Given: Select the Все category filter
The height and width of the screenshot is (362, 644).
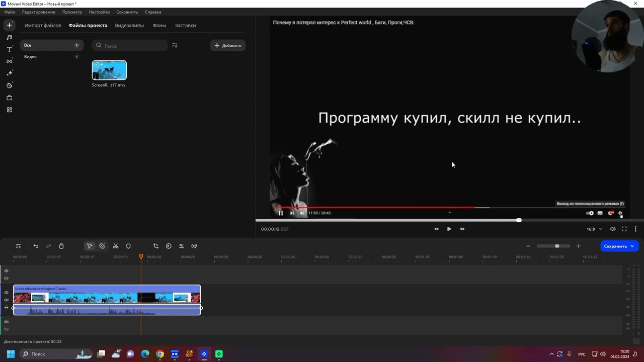Looking at the screenshot, I should (51, 45).
